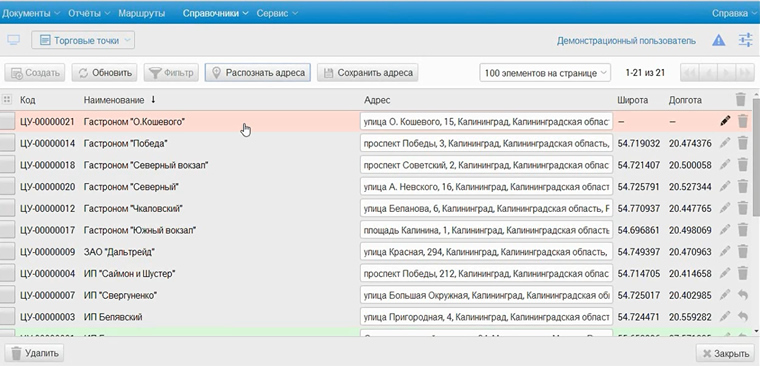Select latitude value 54.749397
Viewport: 760px width, 366px height.
(639, 252)
